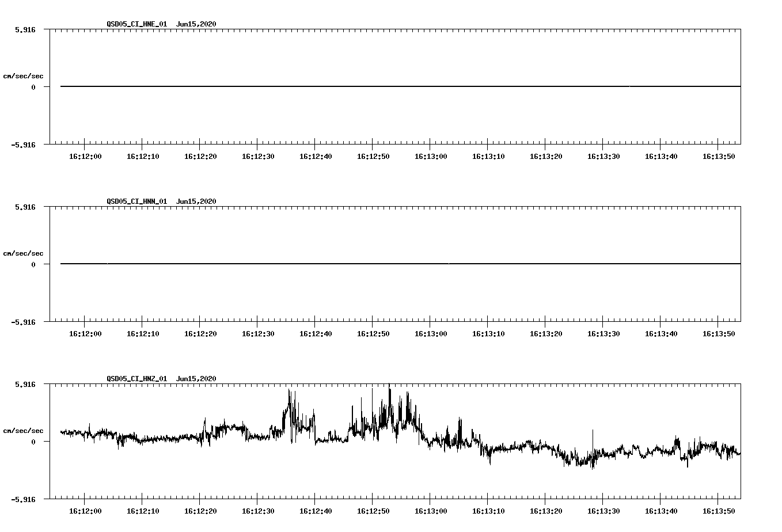Click the 16:12:30 time label under HNN plot
This screenshot has height=532, width=782.
click(x=258, y=334)
